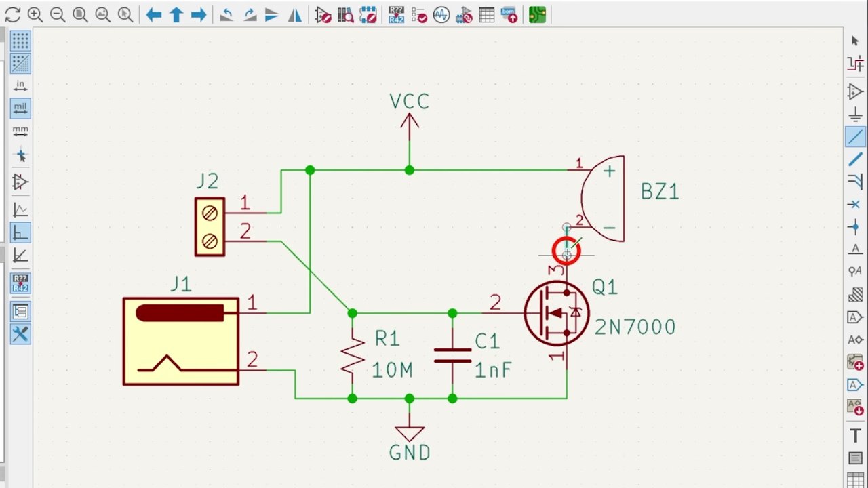
Task: Choose the add power symbol tool
Action: pos(855,114)
